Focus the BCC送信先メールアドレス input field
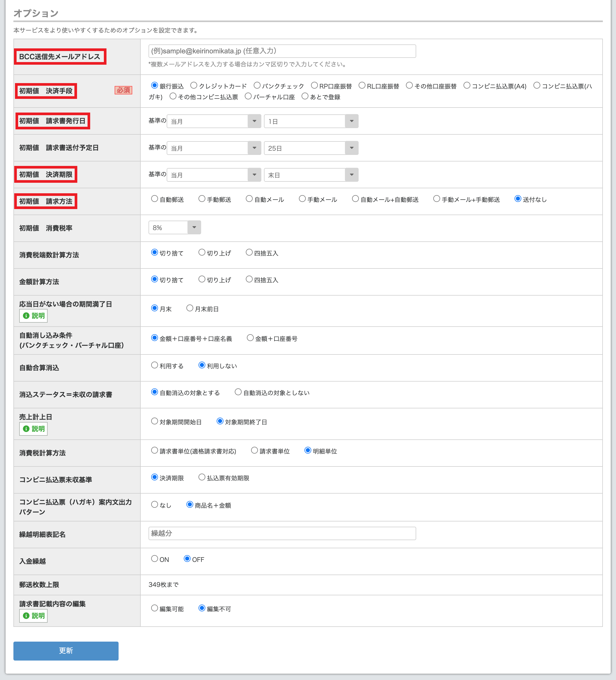616x680 pixels. 282,51
